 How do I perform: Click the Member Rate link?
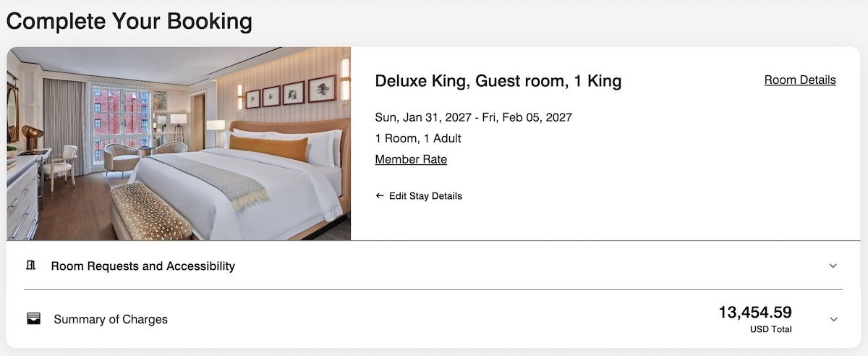tap(411, 159)
